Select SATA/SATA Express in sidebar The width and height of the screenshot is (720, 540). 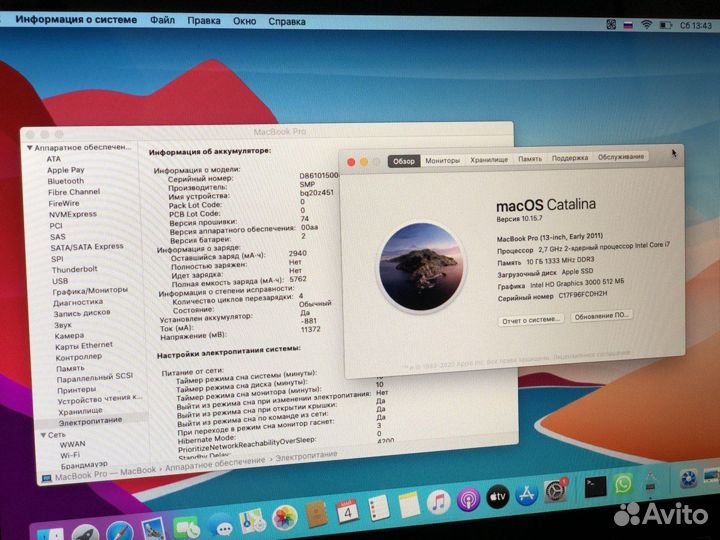87,247
